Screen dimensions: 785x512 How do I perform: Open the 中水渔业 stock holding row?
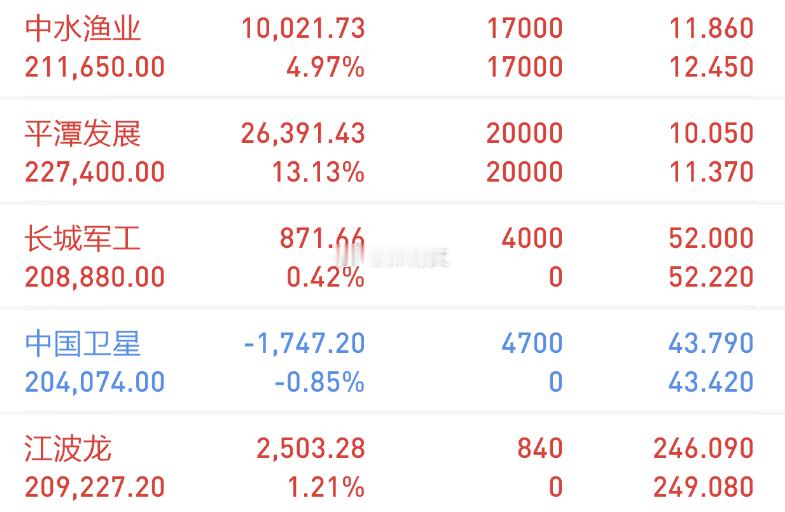point(392,48)
